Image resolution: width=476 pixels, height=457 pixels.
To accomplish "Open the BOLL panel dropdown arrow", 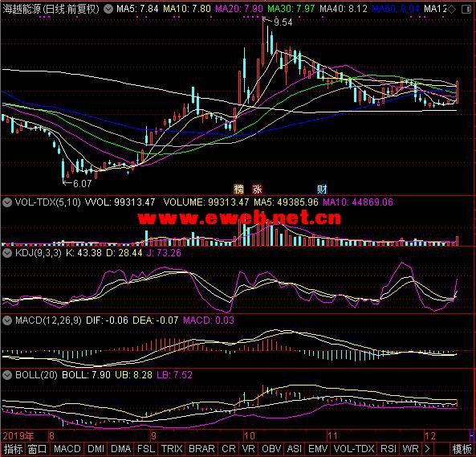I will coord(7,375).
